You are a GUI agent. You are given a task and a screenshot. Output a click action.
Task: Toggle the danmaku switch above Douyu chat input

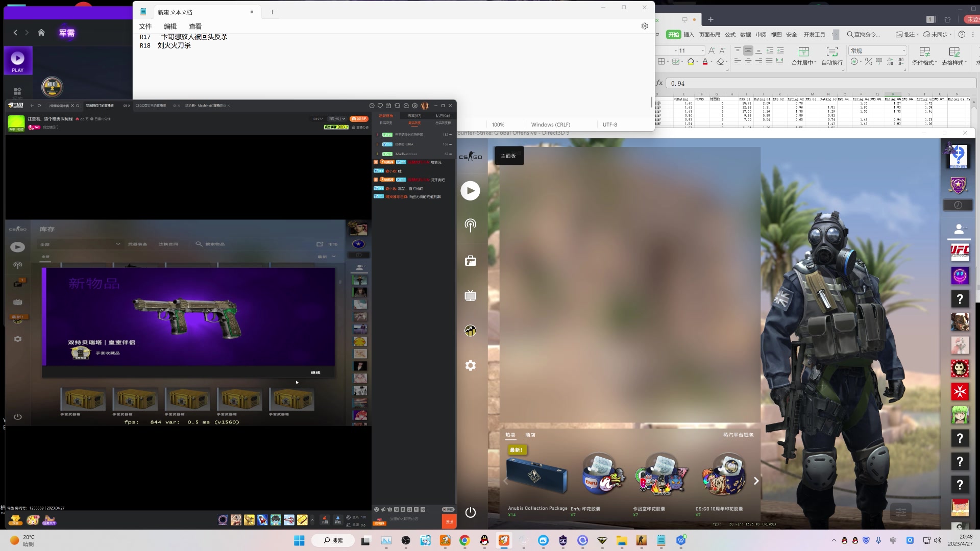(x=448, y=509)
